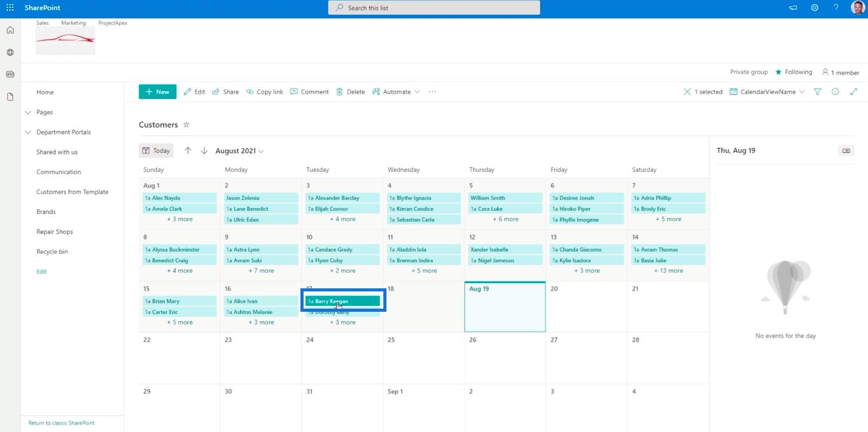Open the Avram Thomas event

click(668, 249)
